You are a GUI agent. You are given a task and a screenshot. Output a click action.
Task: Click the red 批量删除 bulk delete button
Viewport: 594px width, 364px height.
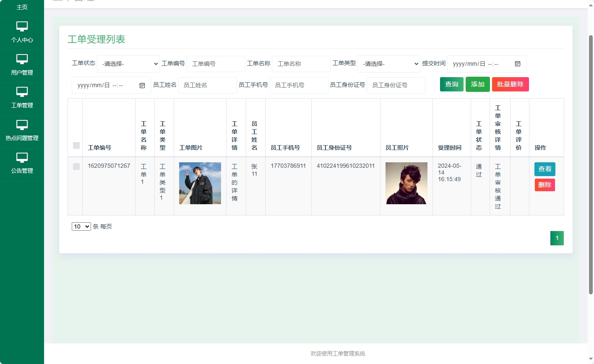click(510, 84)
